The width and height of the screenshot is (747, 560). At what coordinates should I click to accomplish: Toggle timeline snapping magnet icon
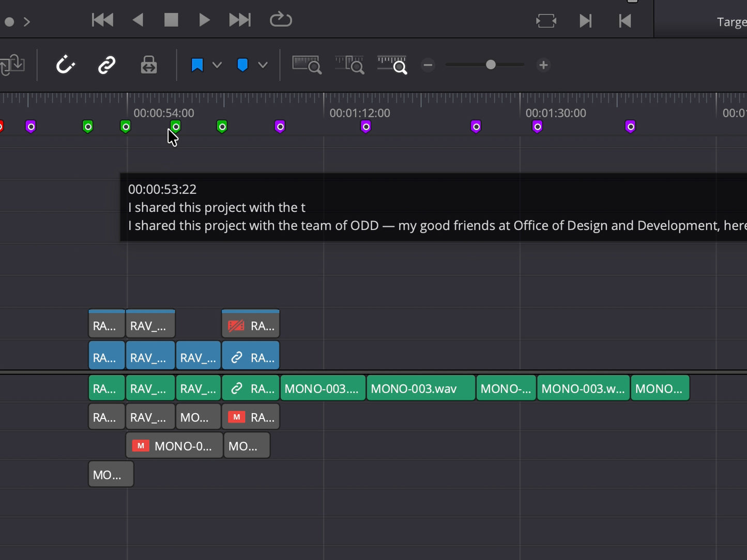tap(66, 65)
